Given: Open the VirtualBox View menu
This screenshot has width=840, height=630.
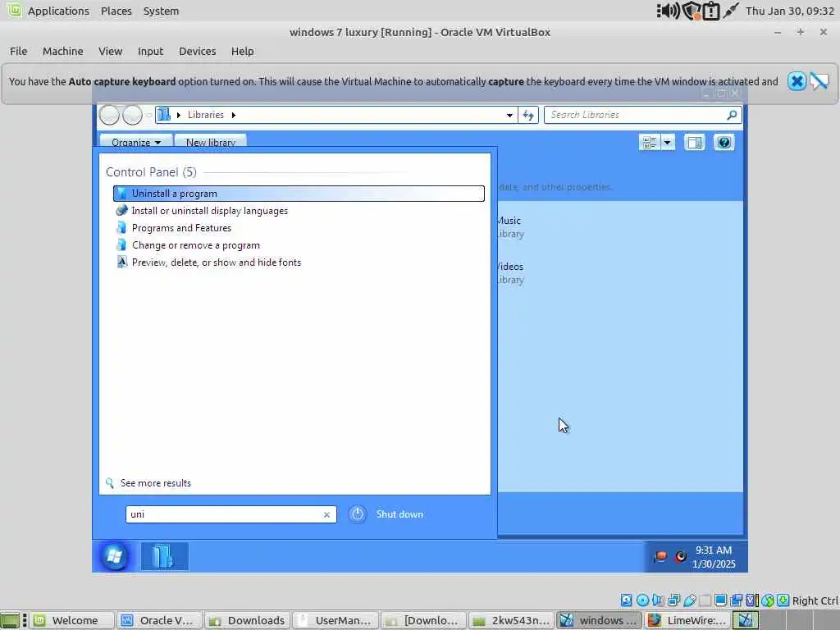Looking at the screenshot, I should point(111,51).
